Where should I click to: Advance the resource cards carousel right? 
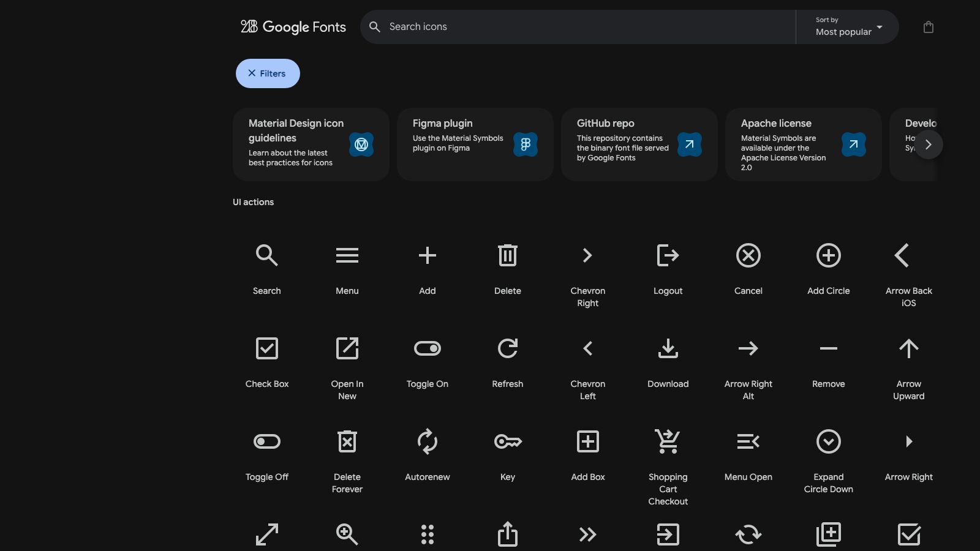929,144
